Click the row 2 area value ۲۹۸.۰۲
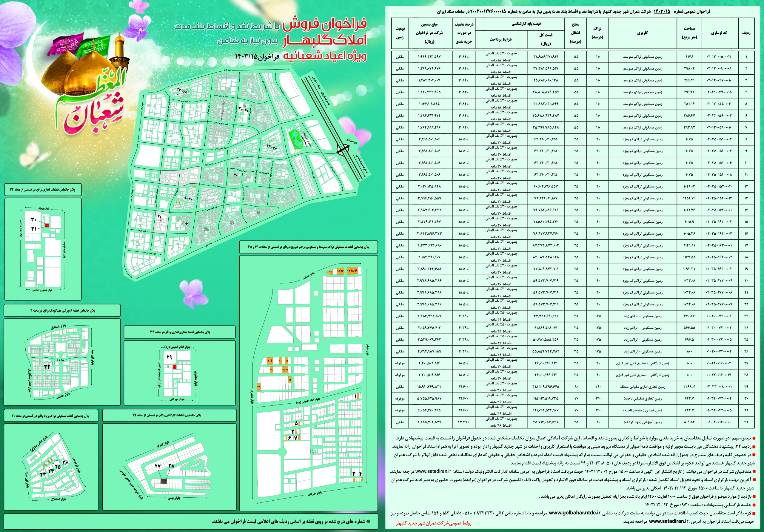Image resolution: width=764 pixels, height=532 pixels. point(689,69)
